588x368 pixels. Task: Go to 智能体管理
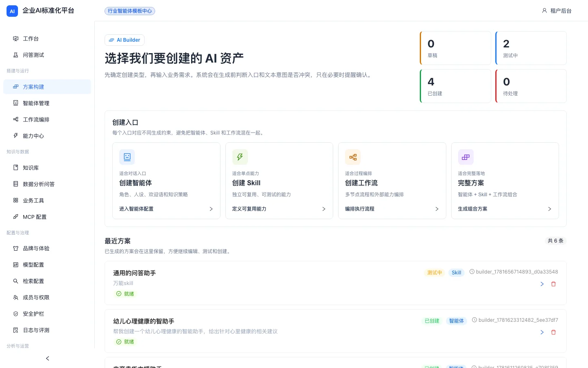click(47, 103)
